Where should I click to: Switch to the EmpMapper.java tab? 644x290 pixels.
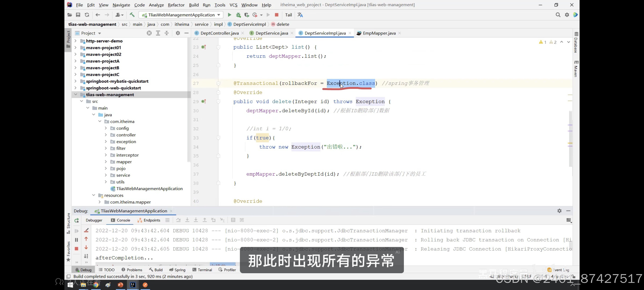tap(379, 33)
